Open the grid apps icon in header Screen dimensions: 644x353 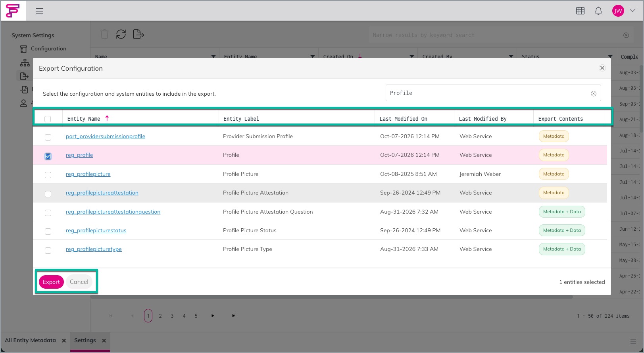pos(580,11)
